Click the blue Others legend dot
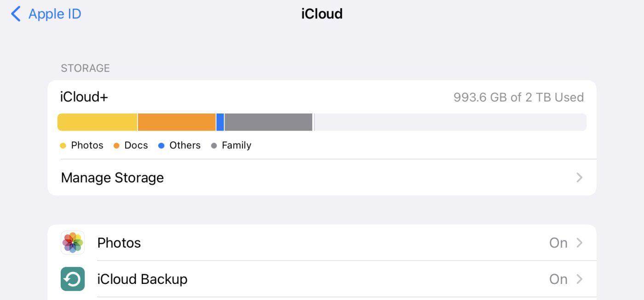 [161, 146]
